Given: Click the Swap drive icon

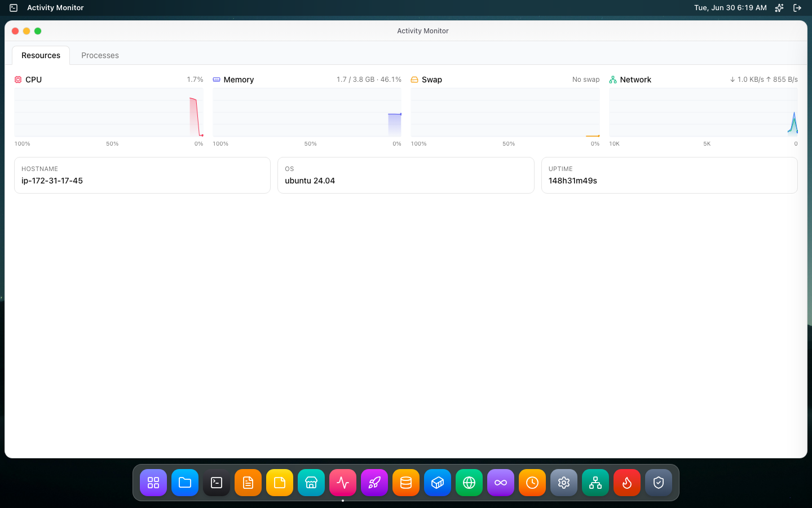Looking at the screenshot, I should point(414,80).
